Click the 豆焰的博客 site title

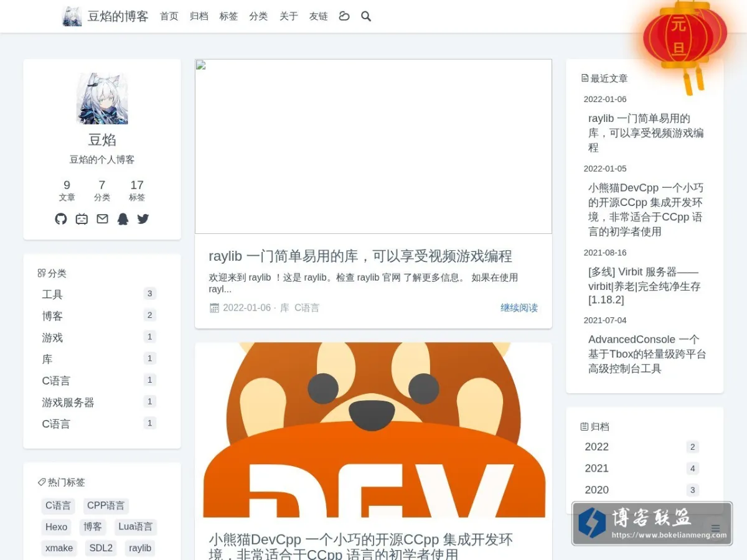click(x=118, y=16)
